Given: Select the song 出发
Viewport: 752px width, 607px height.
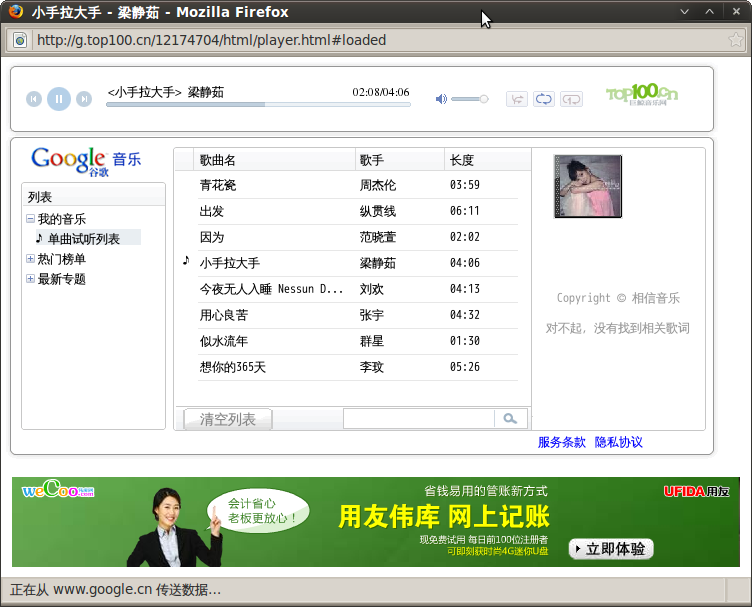Looking at the screenshot, I should [212, 211].
